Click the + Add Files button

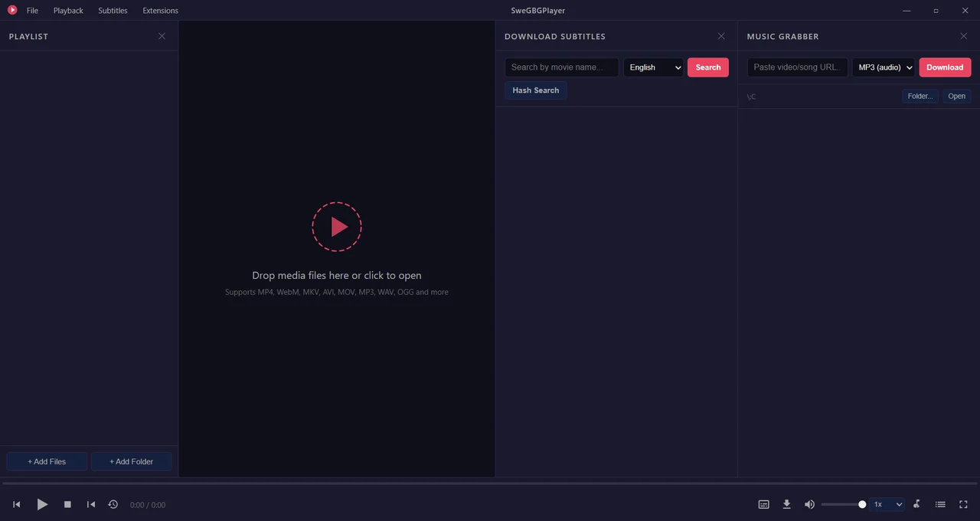click(x=47, y=461)
